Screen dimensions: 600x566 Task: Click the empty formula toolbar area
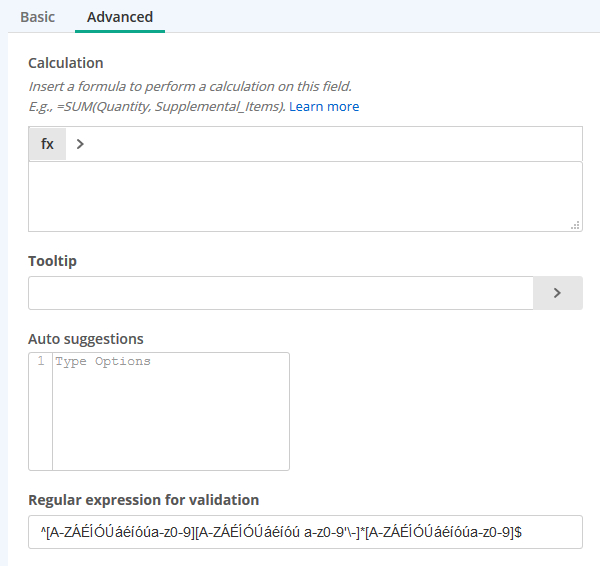333,144
